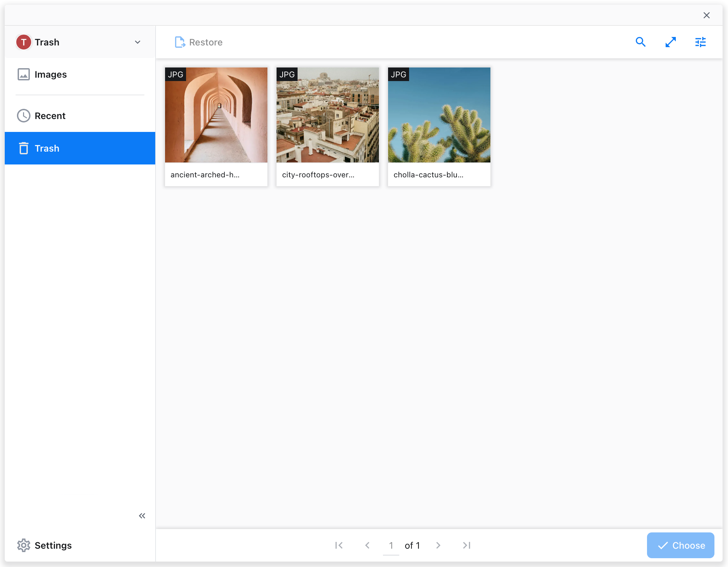Go to the next page arrow
Image resolution: width=728 pixels, height=567 pixels.
[x=438, y=545]
